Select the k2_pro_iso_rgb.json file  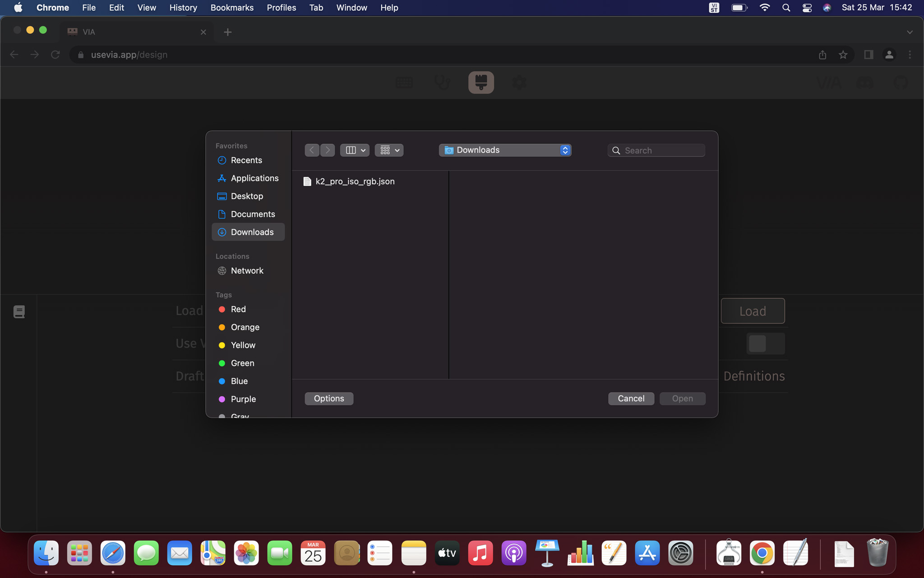355,182
